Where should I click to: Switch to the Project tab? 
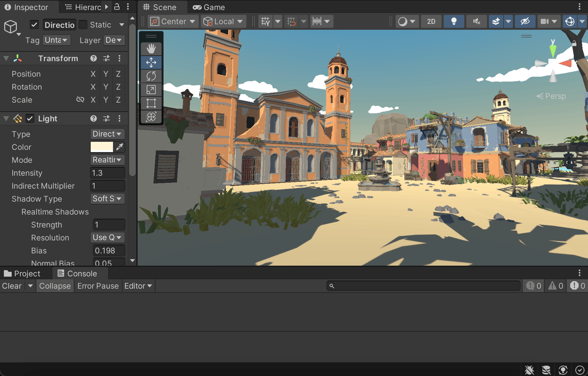click(22, 274)
